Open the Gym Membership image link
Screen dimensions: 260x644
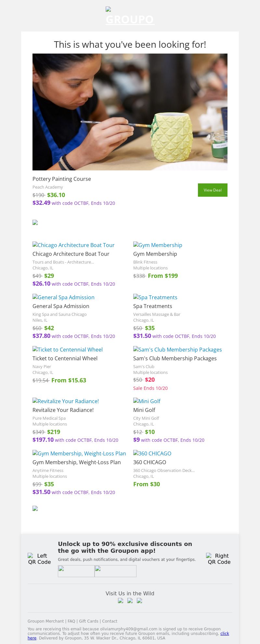pos(158,245)
